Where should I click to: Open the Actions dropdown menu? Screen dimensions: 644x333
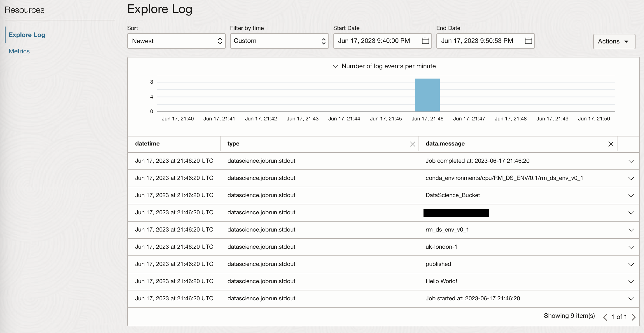(614, 41)
